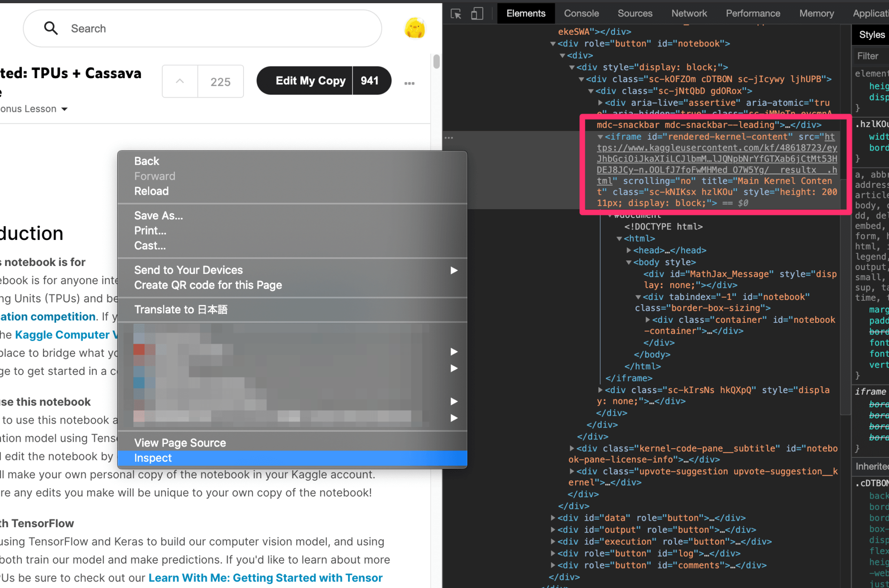The width and height of the screenshot is (889, 588).
Task: Click the search magnifier icon
Action: [51, 29]
